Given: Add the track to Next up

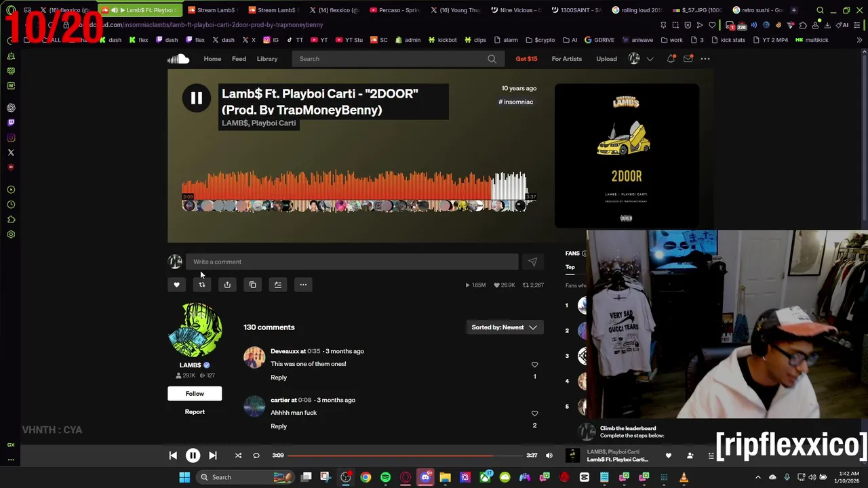Looking at the screenshot, I should click(277, 285).
